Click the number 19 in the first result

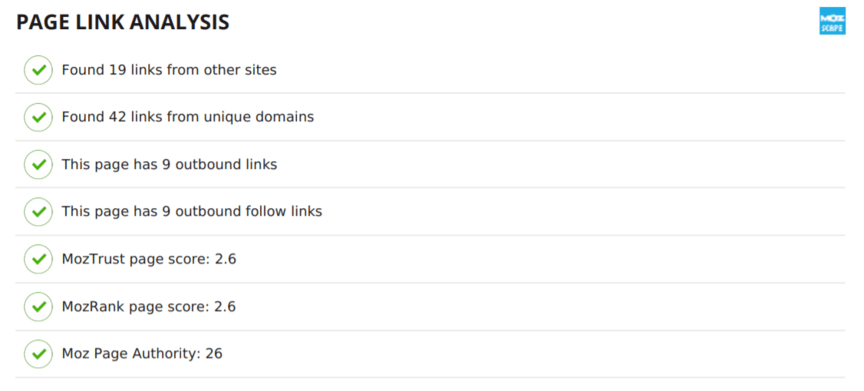[x=118, y=70]
